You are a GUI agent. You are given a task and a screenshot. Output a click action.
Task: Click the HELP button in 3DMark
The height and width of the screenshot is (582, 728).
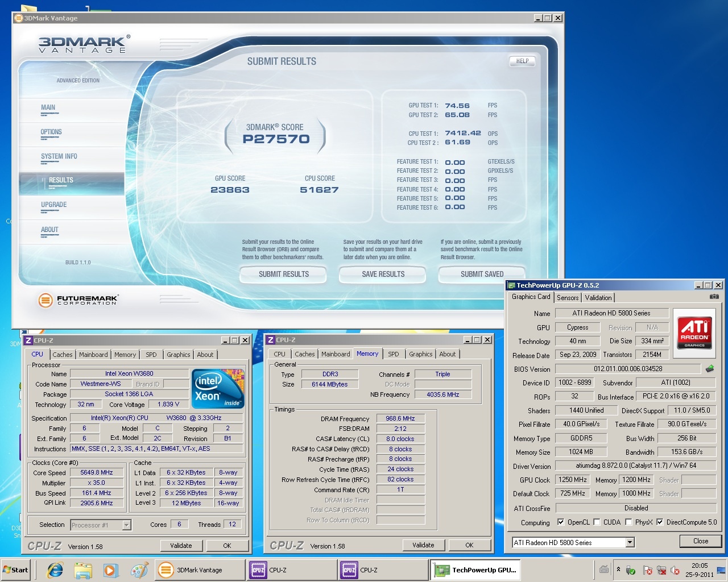click(x=522, y=61)
